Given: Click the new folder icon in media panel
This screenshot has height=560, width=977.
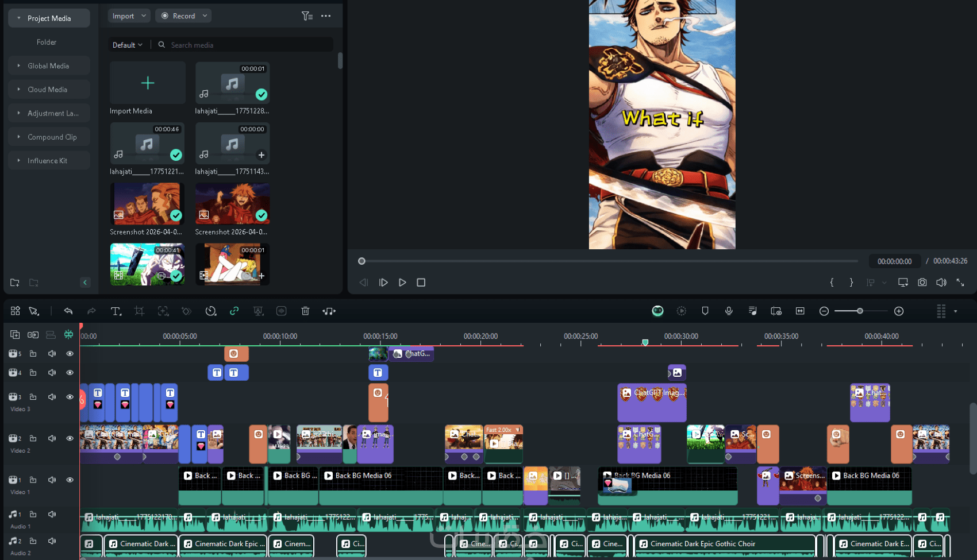Looking at the screenshot, I should coord(15,283).
